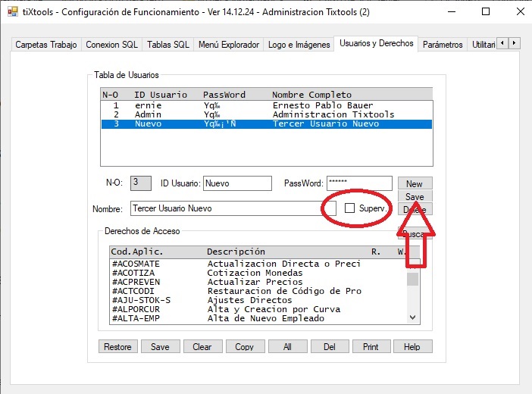Click the access rights list scrollbar thumb

coord(412,279)
